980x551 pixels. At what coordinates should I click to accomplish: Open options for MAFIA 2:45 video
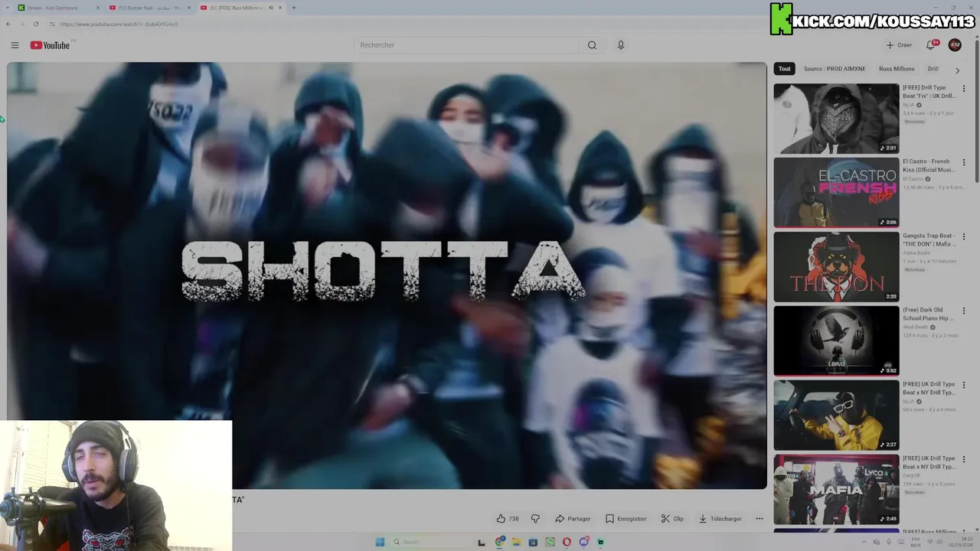[964, 460]
